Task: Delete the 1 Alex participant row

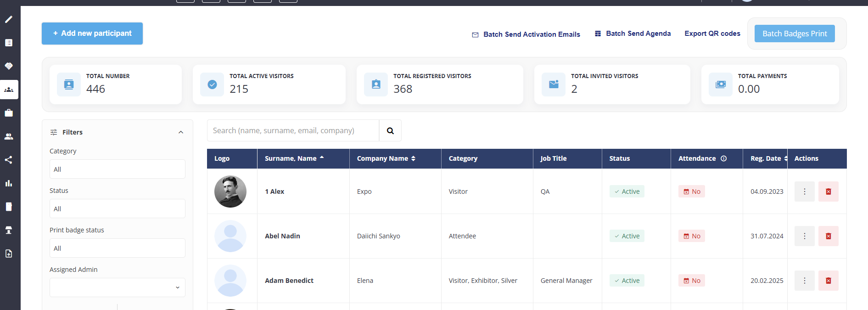Action: [x=829, y=192]
